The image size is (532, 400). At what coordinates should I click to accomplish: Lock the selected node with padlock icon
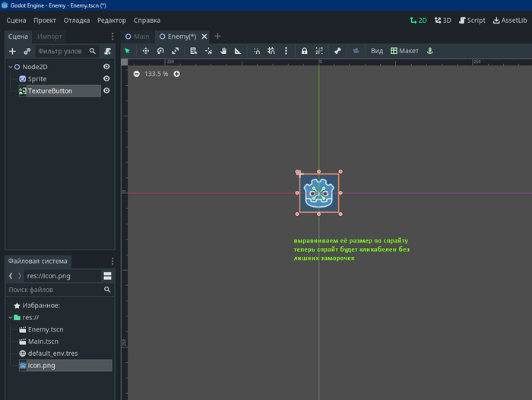(x=304, y=51)
